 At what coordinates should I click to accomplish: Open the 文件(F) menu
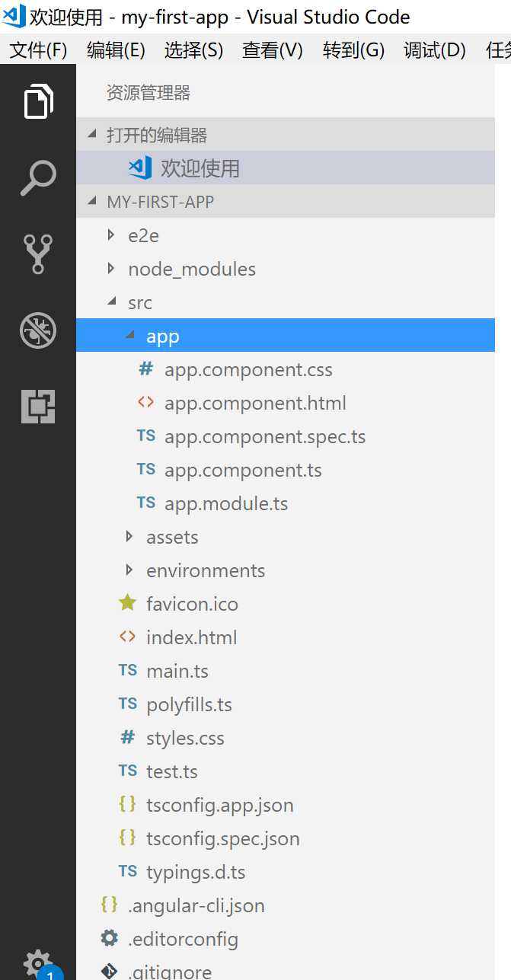(38, 50)
